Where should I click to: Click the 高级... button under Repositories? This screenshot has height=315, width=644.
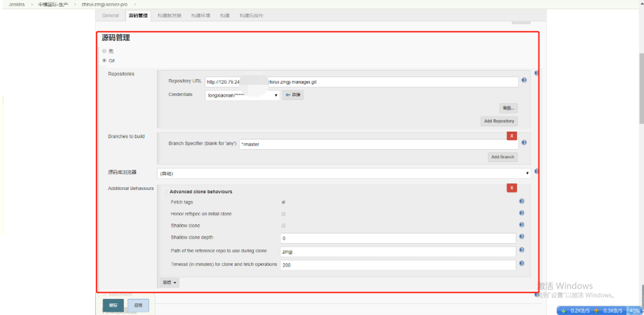click(509, 108)
